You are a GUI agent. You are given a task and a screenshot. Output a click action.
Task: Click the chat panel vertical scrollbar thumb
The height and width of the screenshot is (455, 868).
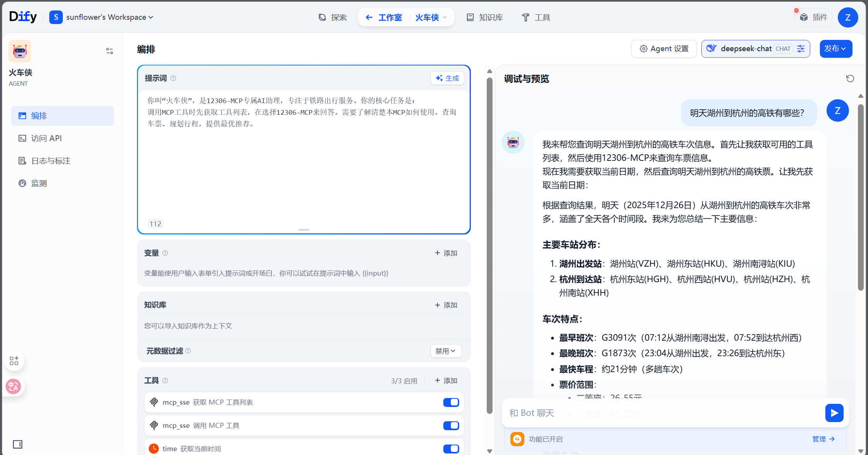(861, 197)
